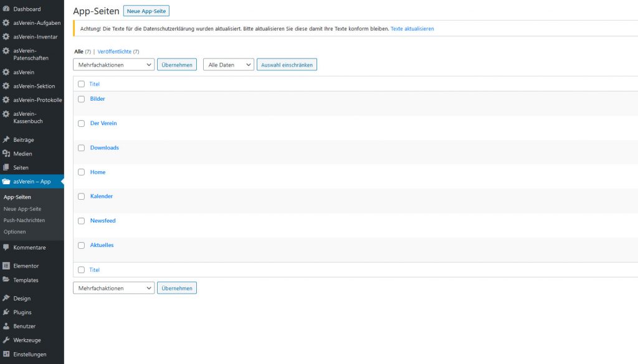638x364 pixels.
Task: Click the sliders icon for Einstellungen
Action: click(6, 354)
